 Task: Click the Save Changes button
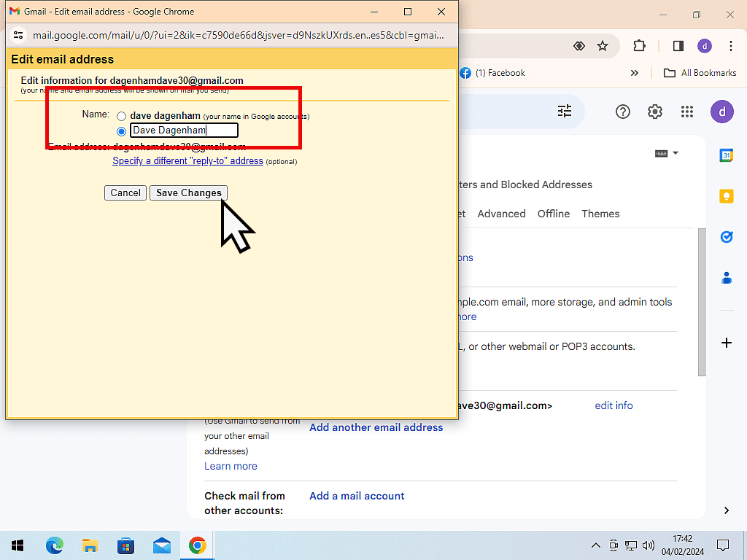188,193
